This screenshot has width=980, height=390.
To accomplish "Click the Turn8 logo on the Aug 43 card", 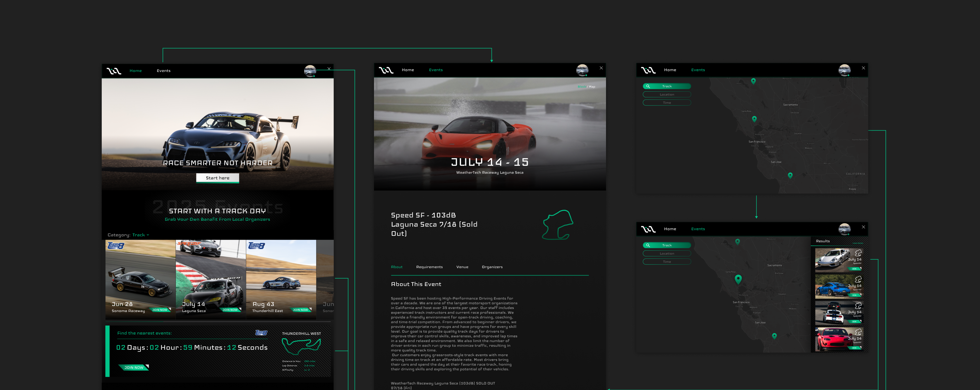I will point(256,246).
